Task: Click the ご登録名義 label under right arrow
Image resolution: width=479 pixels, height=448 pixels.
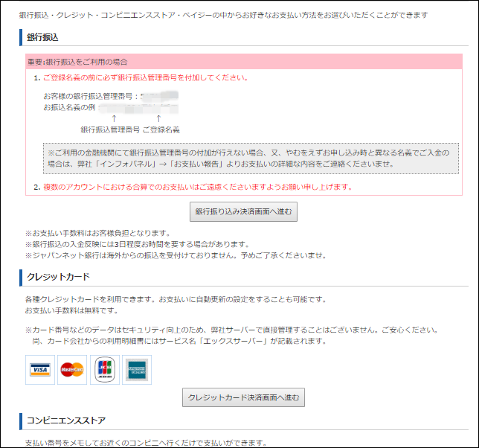Action: coord(161,129)
